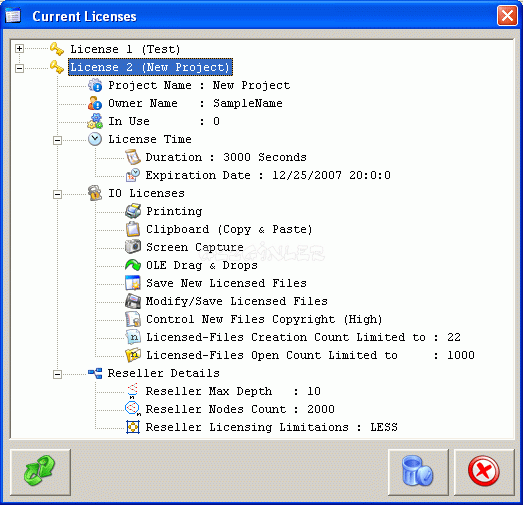Image resolution: width=523 pixels, height=505 pixels.
Task: Click the red X cancel button
Action: click(x=484, y=472)
